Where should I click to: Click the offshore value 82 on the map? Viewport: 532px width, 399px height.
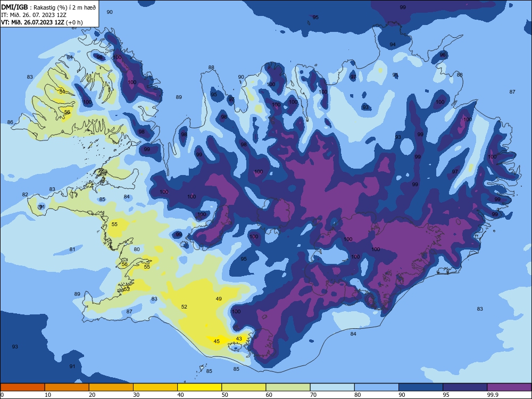(25, 194)
